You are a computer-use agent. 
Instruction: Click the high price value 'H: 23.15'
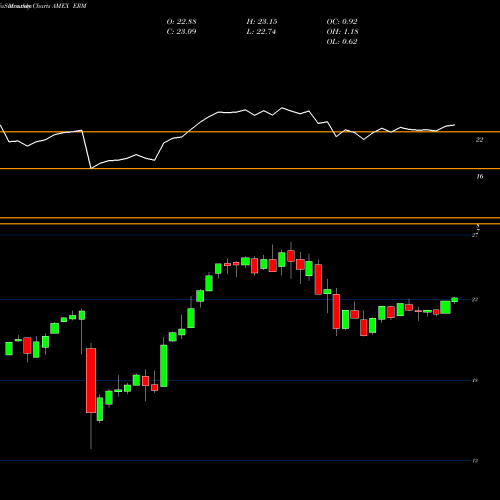tap(262, 22)
